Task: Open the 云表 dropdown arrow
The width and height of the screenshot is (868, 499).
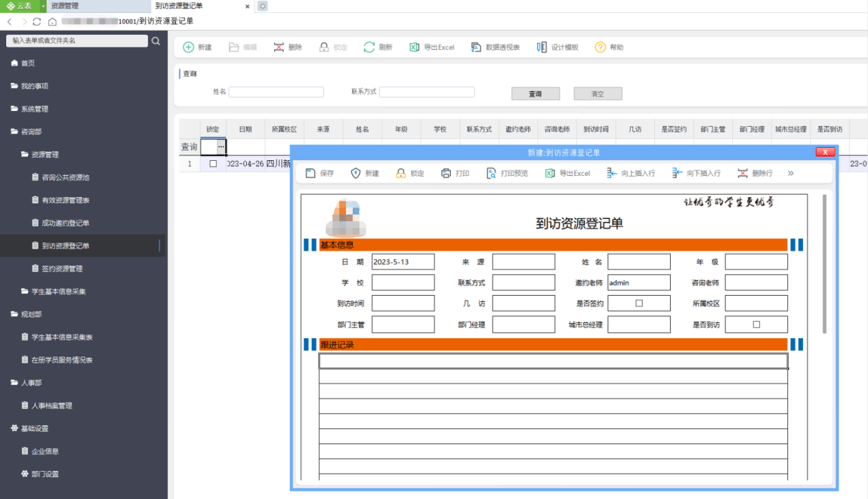Action: 43,5
